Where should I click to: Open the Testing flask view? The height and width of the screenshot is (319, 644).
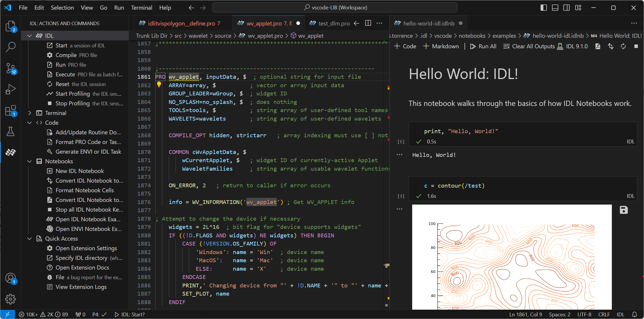tap(11, 131)
